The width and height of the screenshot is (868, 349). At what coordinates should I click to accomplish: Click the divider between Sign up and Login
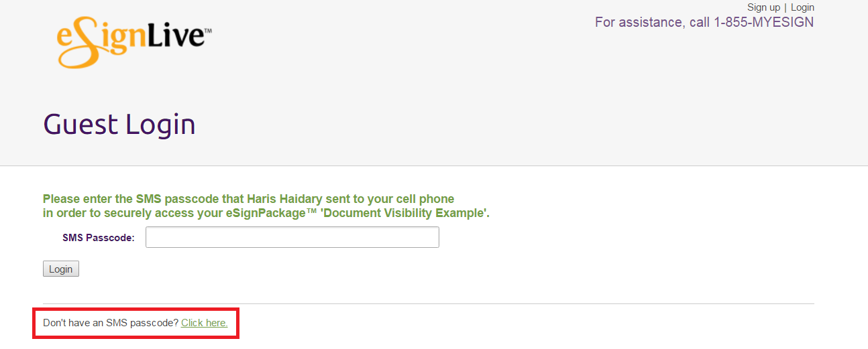pyautogui.click(x=785, y=7)
